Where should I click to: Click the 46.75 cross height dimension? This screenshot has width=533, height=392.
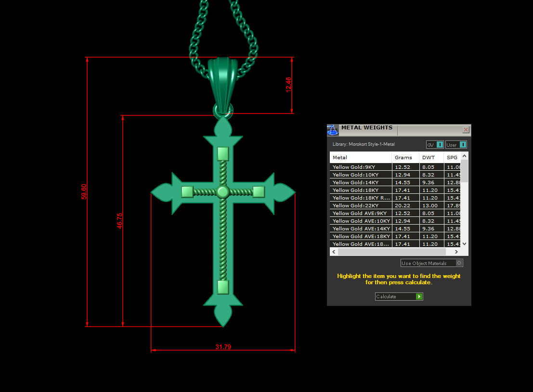click(x=119, y=221)
